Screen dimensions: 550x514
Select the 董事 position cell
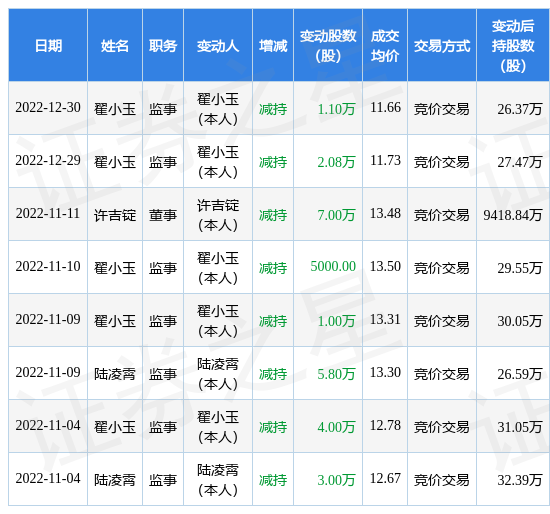click(163, 215)
